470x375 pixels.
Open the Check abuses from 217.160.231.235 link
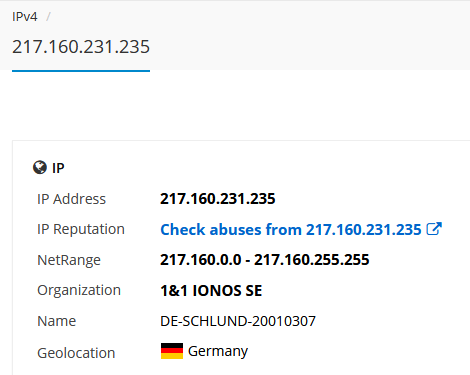point(291,230)
